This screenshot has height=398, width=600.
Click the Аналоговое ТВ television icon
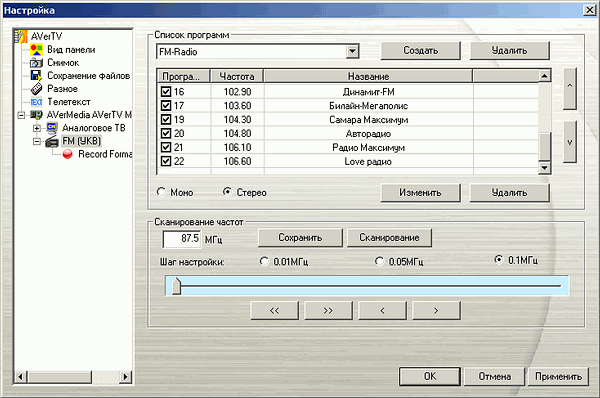52,127
